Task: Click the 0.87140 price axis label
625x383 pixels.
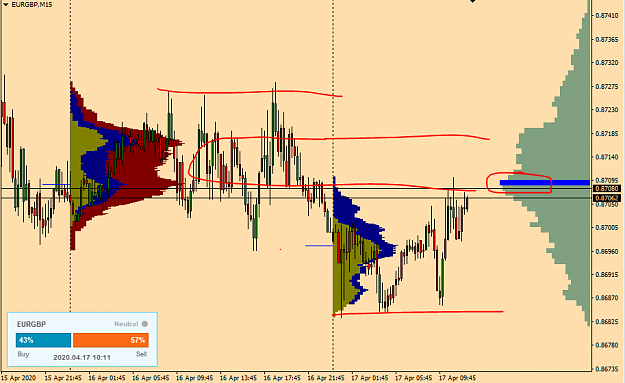Action: tap(607, 157)
